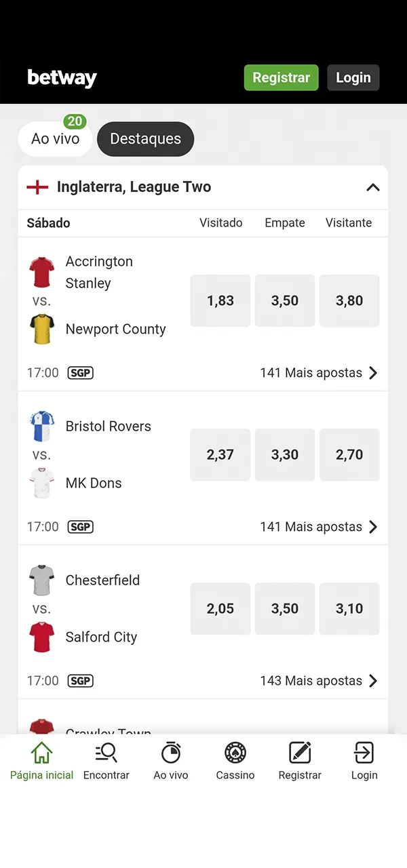Screen dimensions: 407x868
Task: Expand 141 Mais apostas for Accrington Stanley
Action: (319, 373)
